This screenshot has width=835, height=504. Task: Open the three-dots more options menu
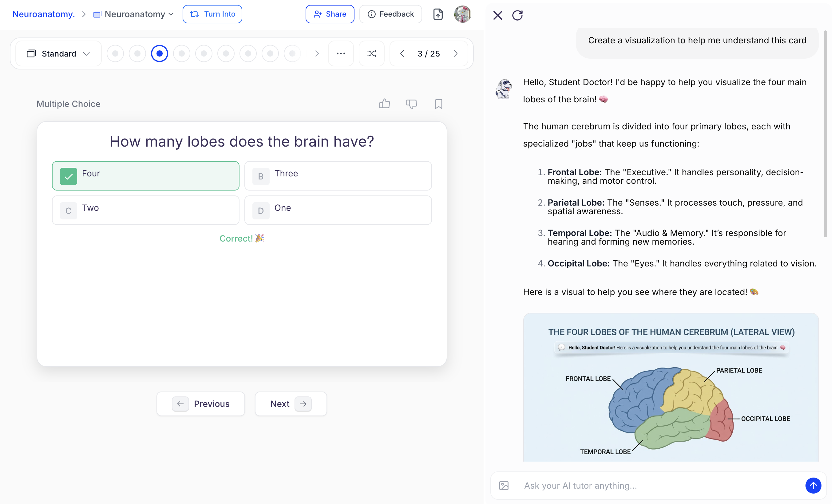(341, 53)
